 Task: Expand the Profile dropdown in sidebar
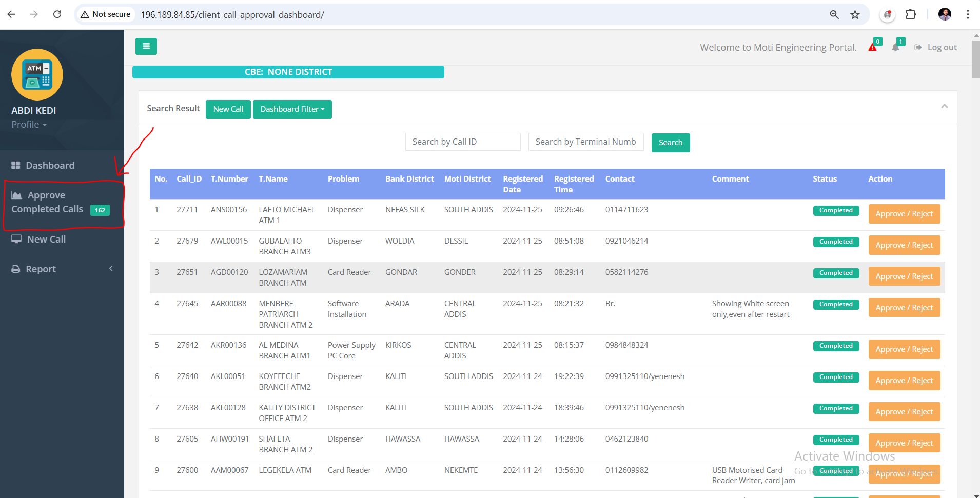tap(29, 125)
